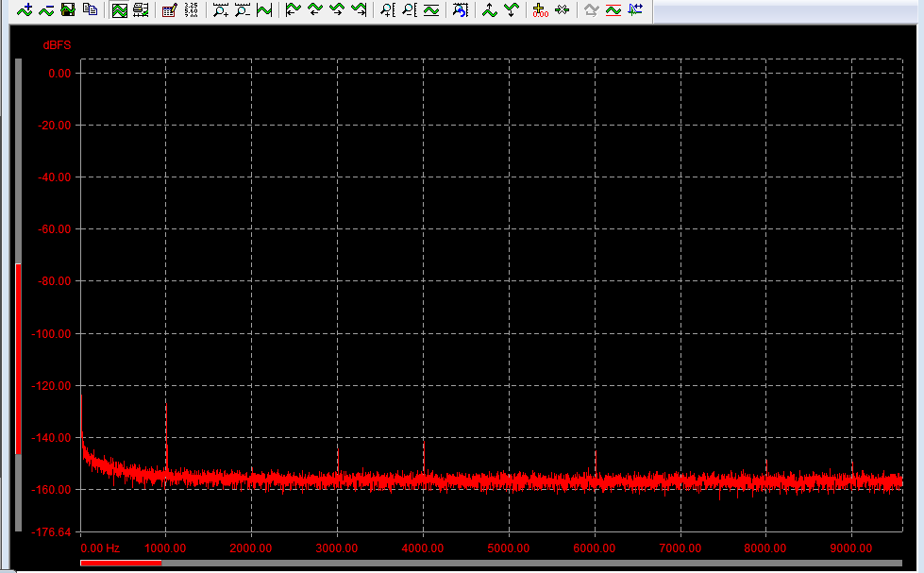Screen dimensions: 924x573
Task: Click the red vertical scrollbar thumb
Action: tap(18, 359)
